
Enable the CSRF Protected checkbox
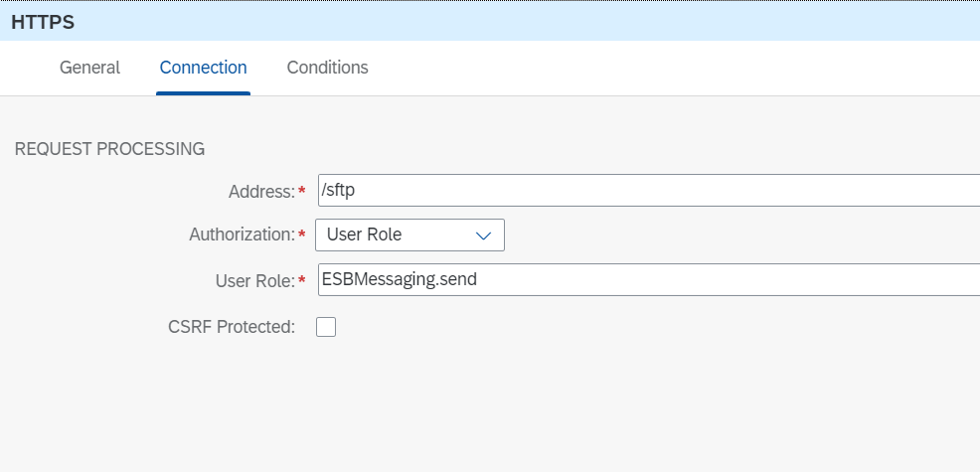(x=326, y=327)
